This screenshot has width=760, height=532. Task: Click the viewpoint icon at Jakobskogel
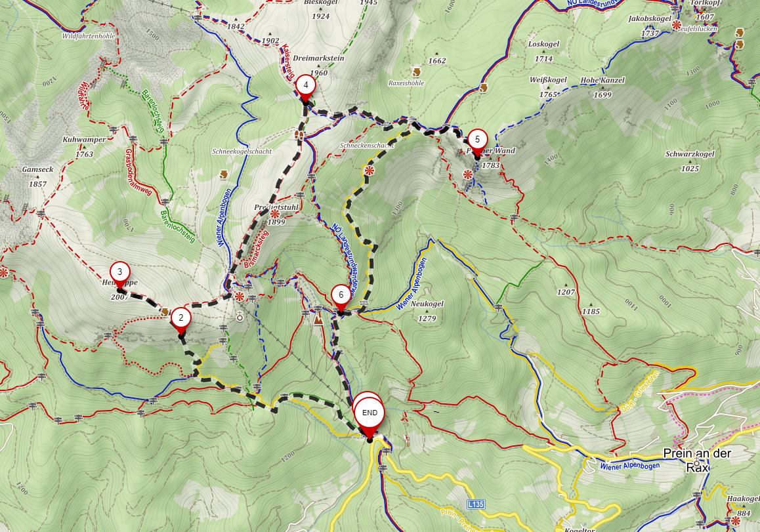point(677,25)
